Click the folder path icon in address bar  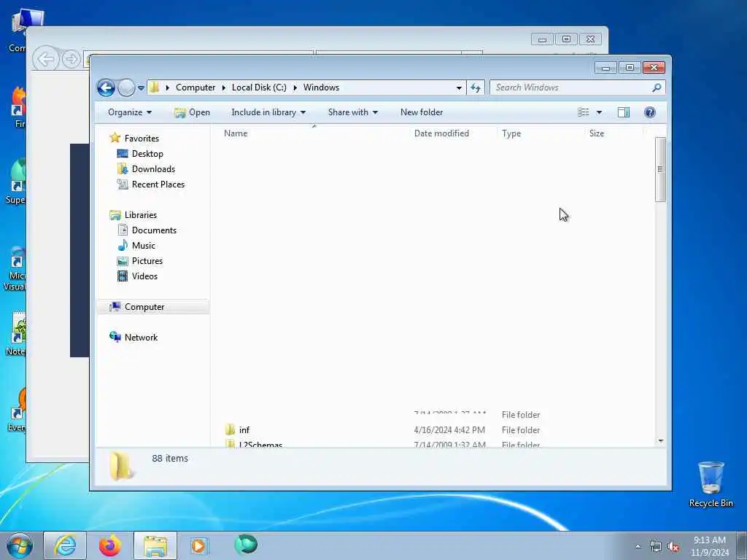(x=154, y=87)
